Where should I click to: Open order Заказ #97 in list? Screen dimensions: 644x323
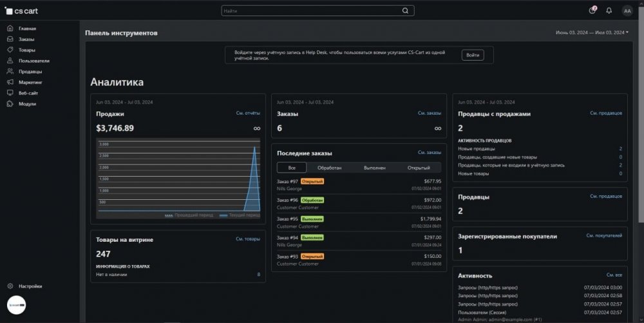pos(287,181)
